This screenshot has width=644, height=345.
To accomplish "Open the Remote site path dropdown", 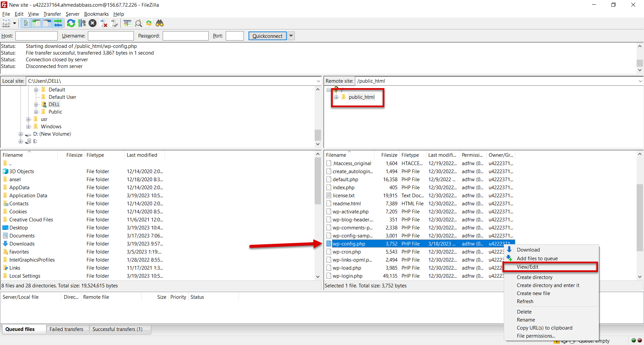I will pyautogui.click(x=640, y=81).
